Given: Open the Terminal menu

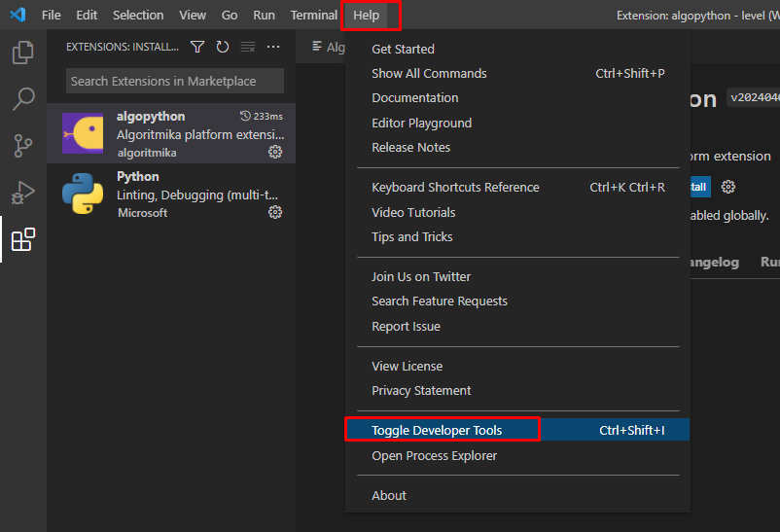Looking at the screenshot, I should 313,16.
